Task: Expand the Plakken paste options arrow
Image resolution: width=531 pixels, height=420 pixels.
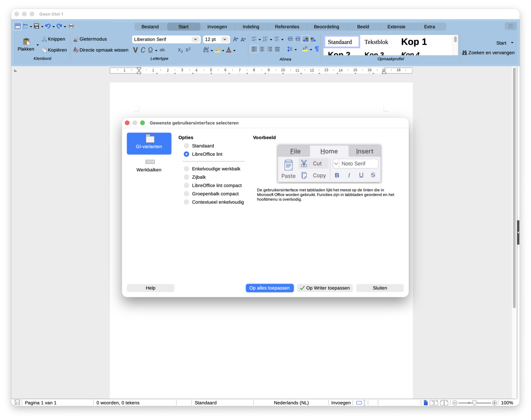Action: coord(38,45)
